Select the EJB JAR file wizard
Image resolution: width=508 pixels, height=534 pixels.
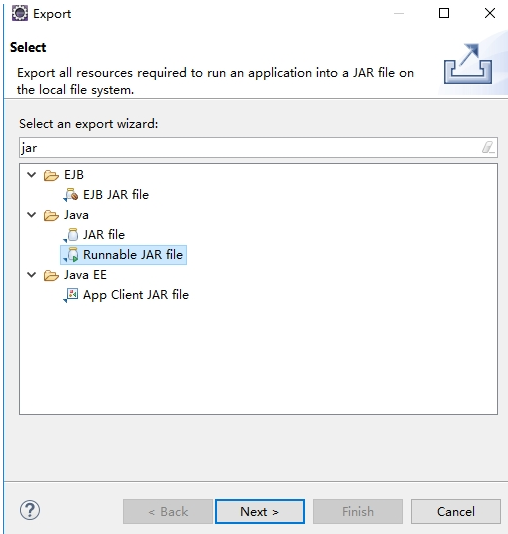coord(116,195)
